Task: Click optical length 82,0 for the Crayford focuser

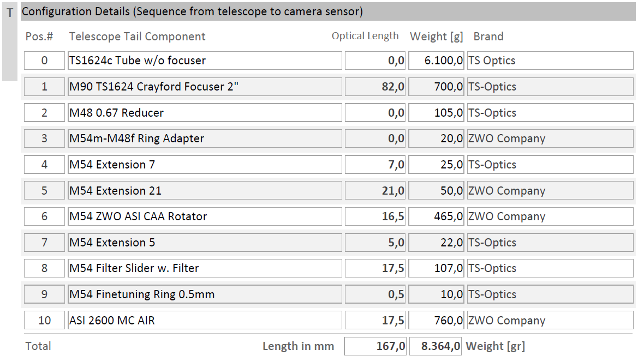Action: tap(375, 87)
